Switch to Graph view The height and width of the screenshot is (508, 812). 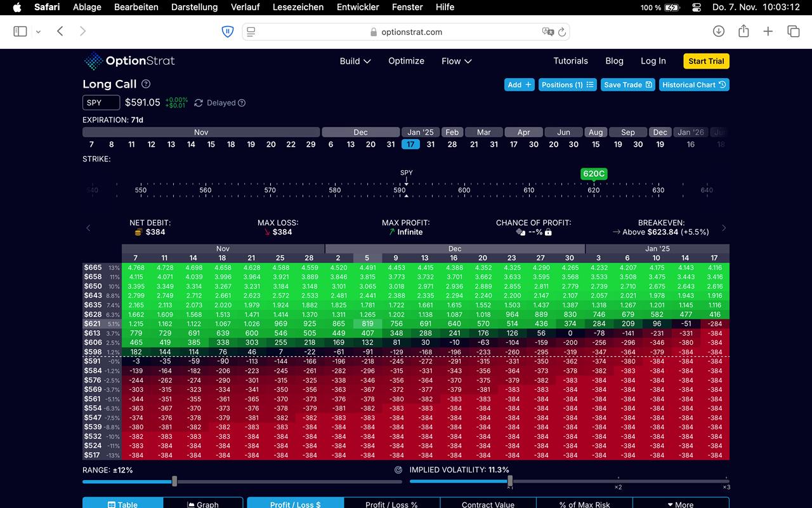[203, 504]
